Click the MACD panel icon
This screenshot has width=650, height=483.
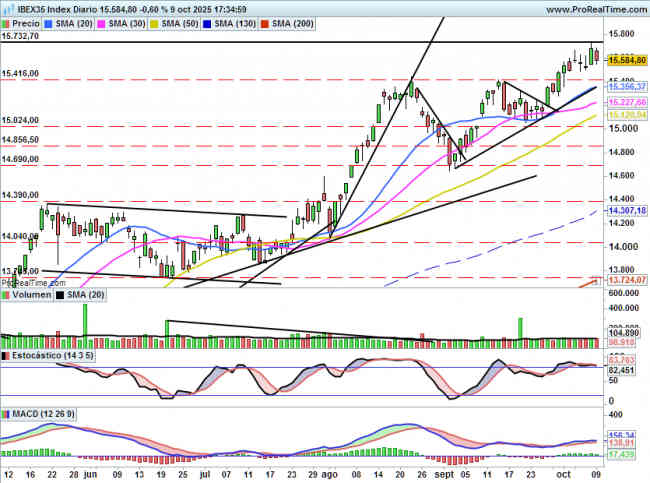pos(5,413)
